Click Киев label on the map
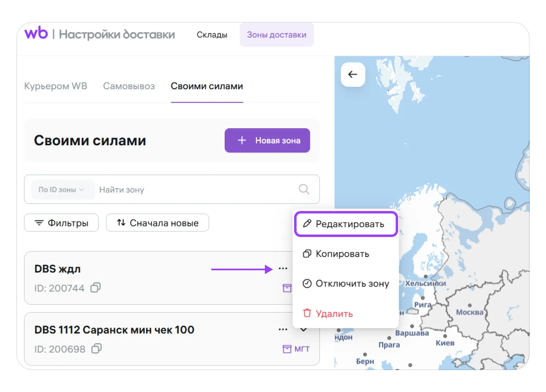 (x=445, y=343)
